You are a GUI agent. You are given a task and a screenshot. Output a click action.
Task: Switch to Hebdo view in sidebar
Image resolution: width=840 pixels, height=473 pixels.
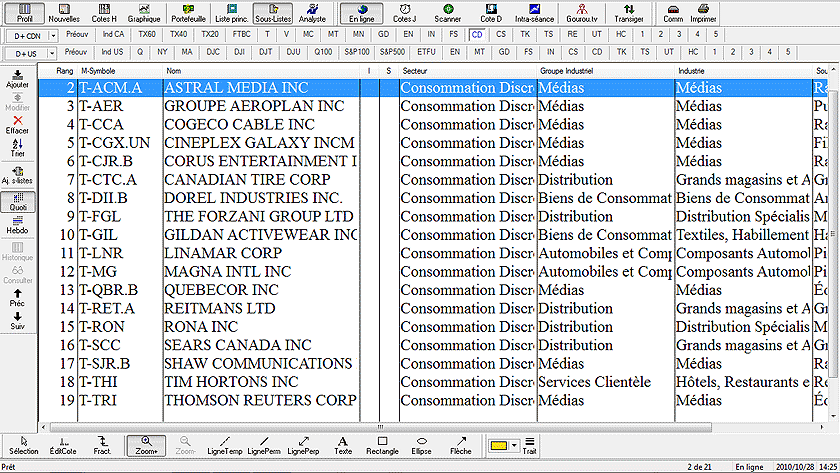18,225
